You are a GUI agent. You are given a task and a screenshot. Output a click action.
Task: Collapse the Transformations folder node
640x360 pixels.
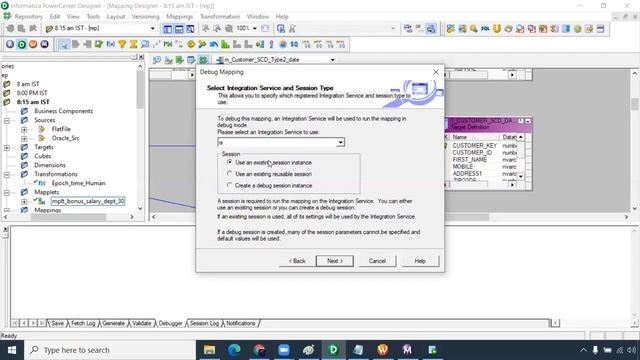[7, 174]
